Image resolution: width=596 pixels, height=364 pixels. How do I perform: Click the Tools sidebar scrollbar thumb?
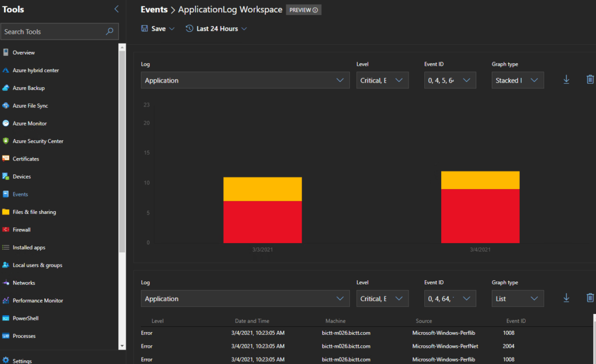click(122, 151)
